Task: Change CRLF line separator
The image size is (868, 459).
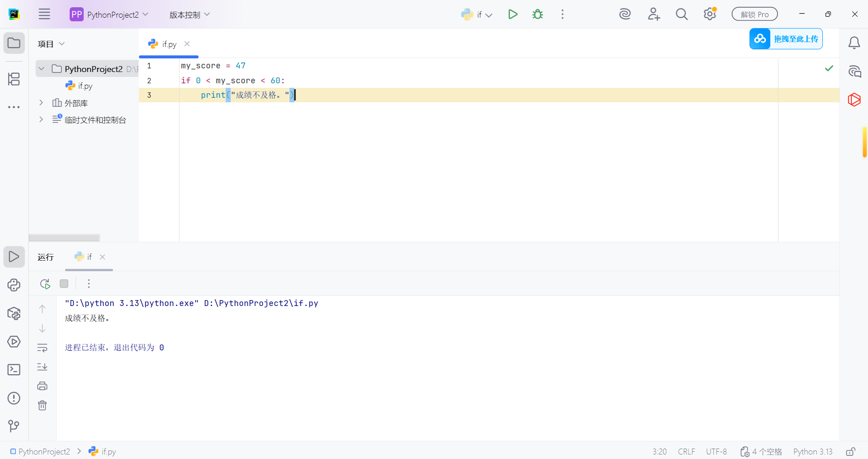Action: click(686, 451)
